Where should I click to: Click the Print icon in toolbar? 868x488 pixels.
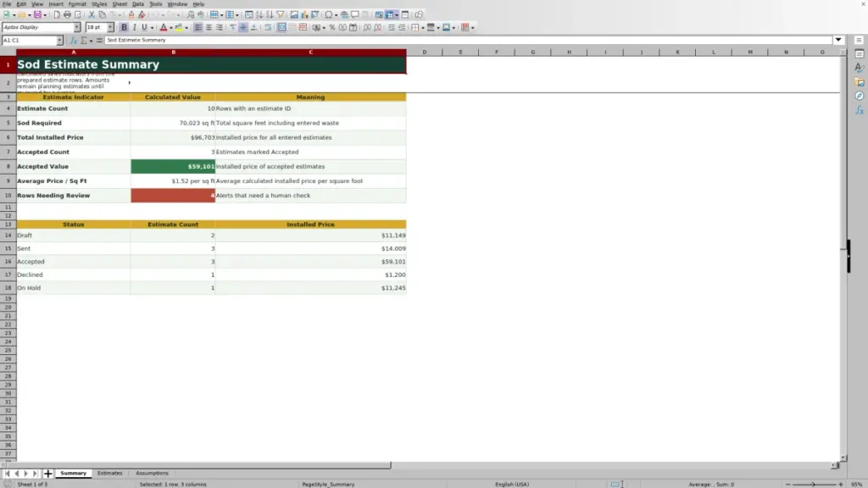coord(67,14)
